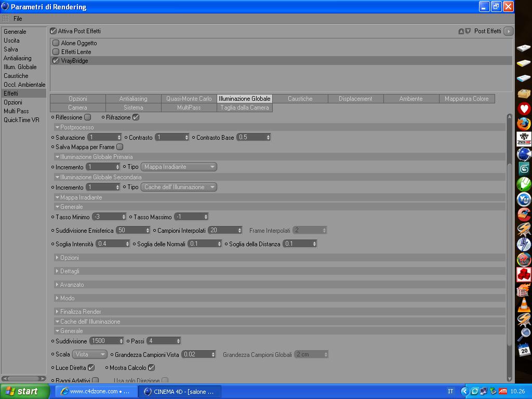532x399 pixels.
Task: Click the Suddivisione Emisferica stepper arrows
Action: pyautogui.click(x=148, y=230)
